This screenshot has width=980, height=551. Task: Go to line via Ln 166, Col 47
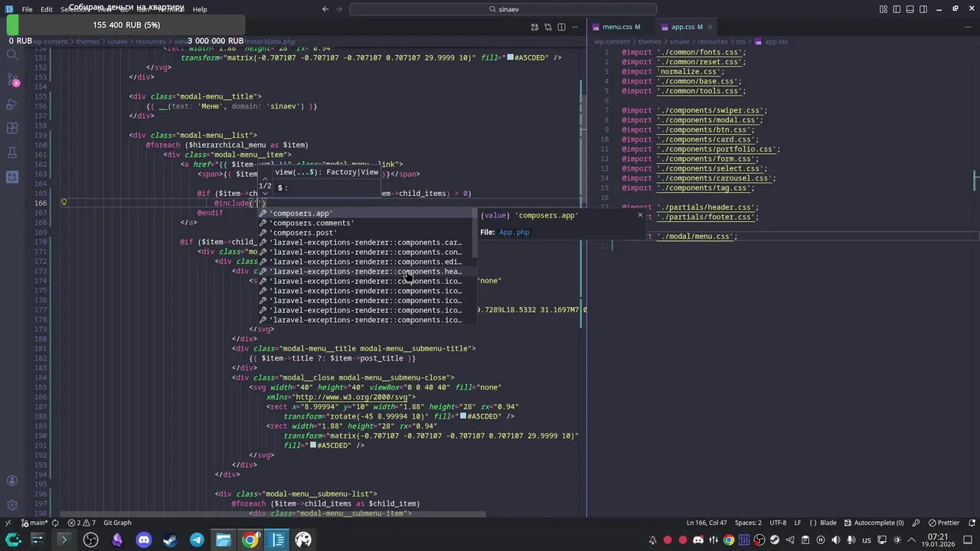707,523
